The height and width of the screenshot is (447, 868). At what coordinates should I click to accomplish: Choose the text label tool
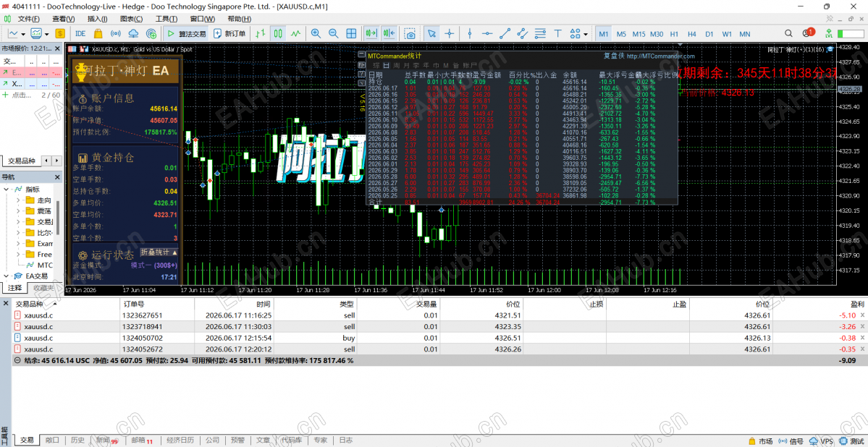tap(558, 34)
